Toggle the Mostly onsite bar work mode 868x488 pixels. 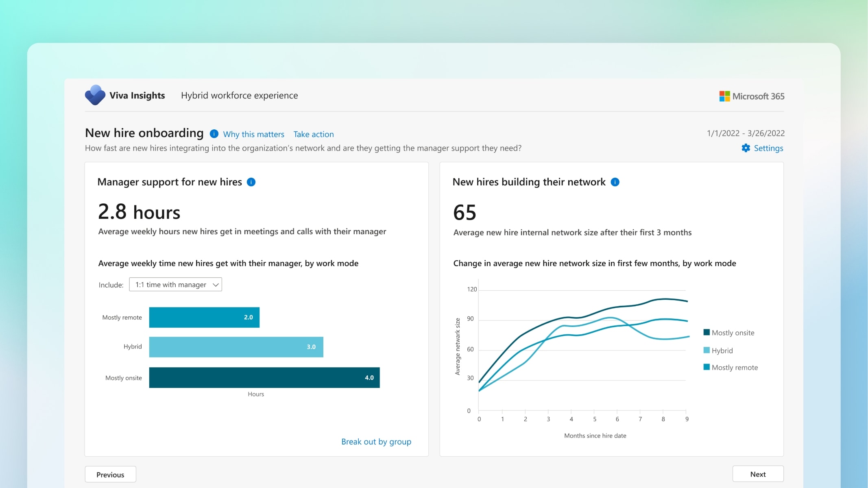point(264,377)
